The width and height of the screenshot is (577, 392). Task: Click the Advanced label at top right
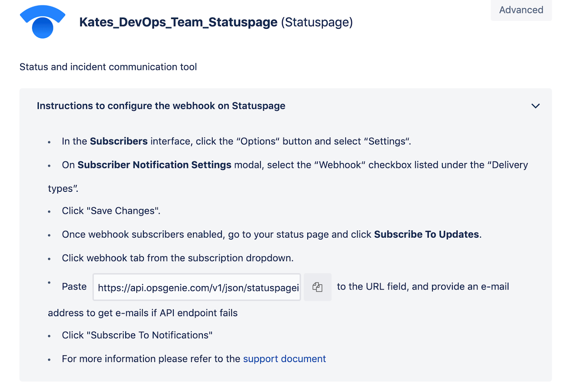[x=521, y=10]
